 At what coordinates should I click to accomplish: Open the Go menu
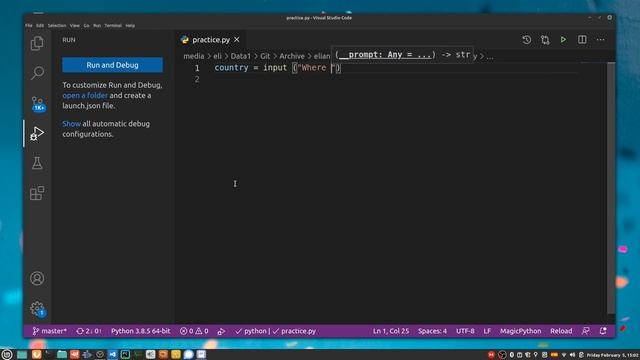tap(86, 25)
